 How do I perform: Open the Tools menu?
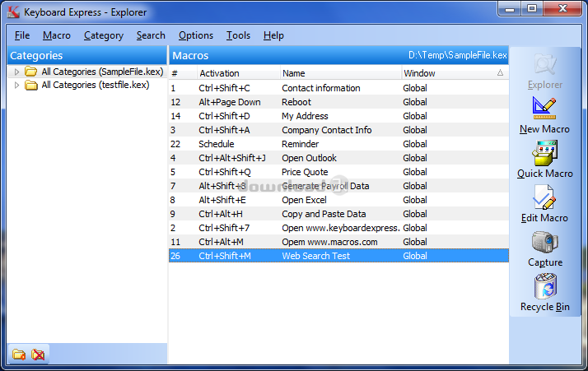(238, 35)
